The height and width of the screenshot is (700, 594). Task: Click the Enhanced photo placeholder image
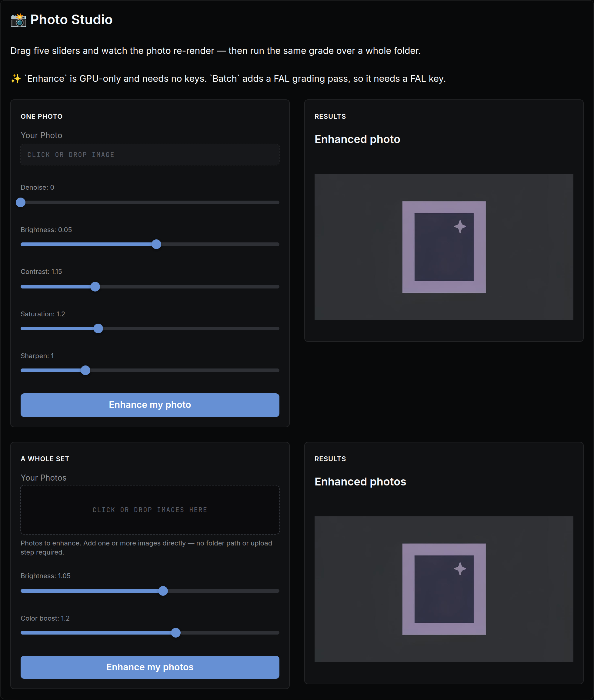[444, 247]
